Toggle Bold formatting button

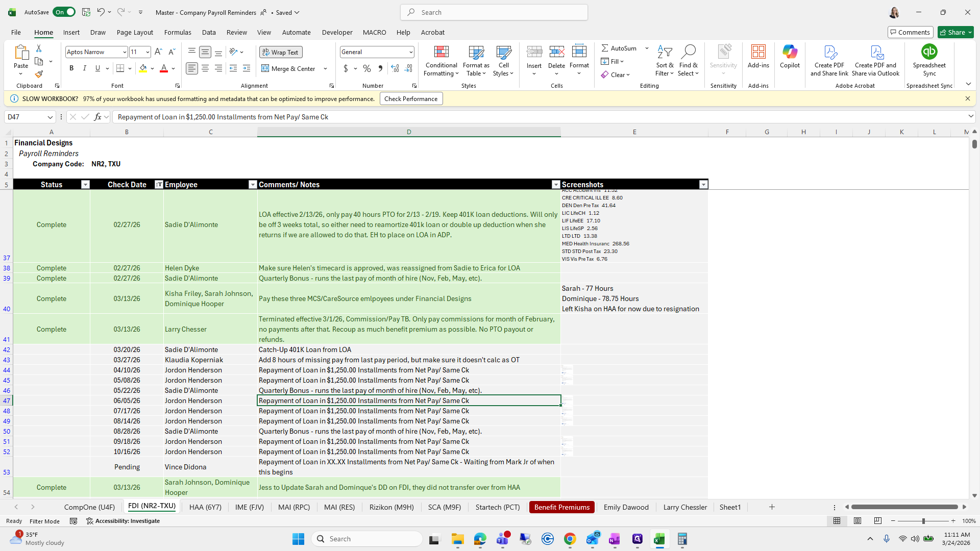click(71, 68)
